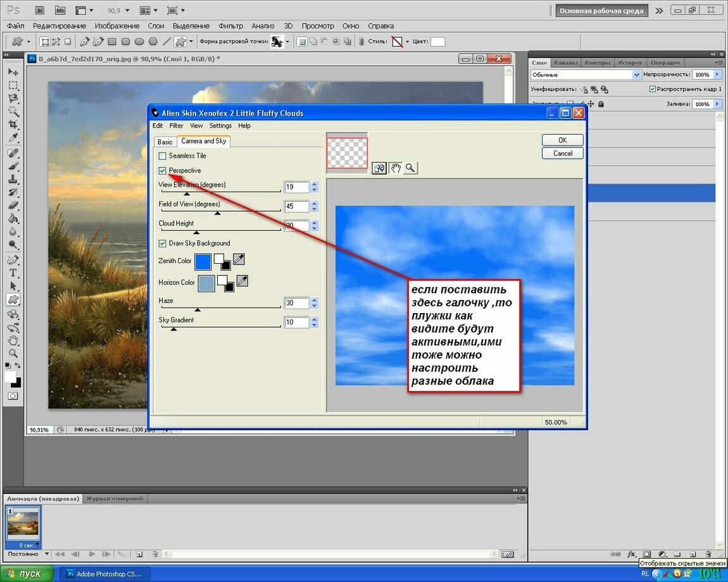Select the Eyedropper tool in the toolbox
This screenshot has width=728, height=582.
pyautogui.click(x=13, y=138)
